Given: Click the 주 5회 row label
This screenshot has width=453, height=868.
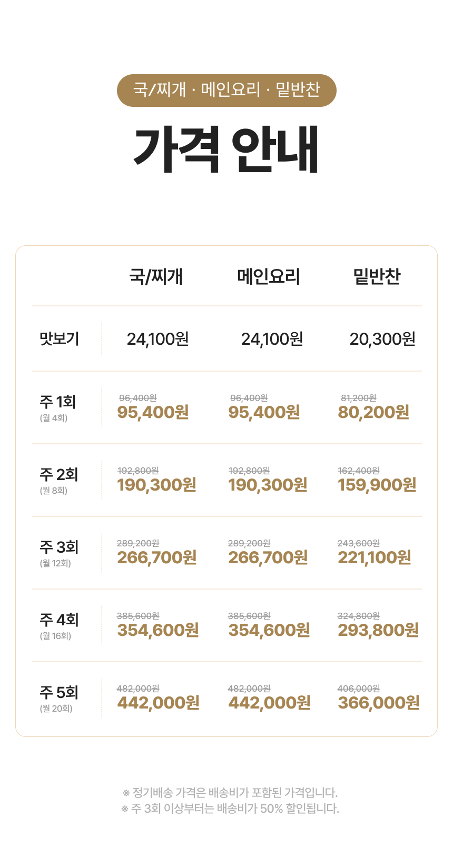Looking at the screenshot, I should pyautogui.click(x=59, y=693).
